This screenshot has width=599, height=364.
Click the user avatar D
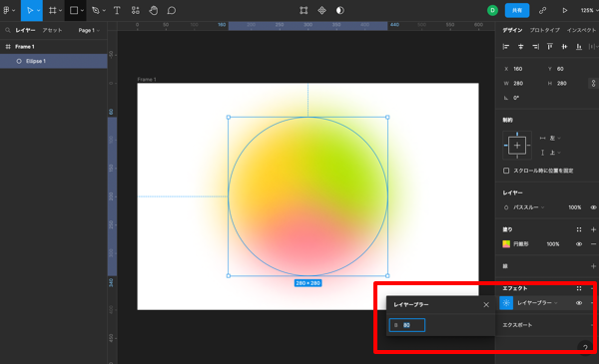click(x=492, y=10)
